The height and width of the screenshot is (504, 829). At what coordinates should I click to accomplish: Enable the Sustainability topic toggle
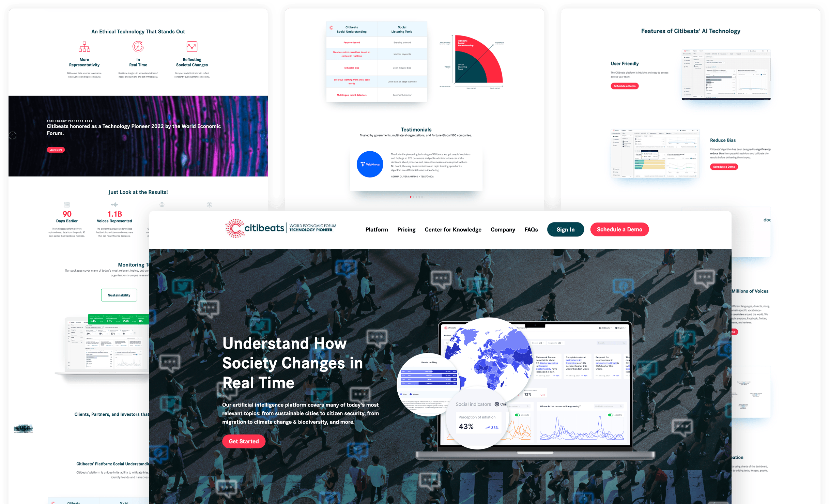point(118,295)
